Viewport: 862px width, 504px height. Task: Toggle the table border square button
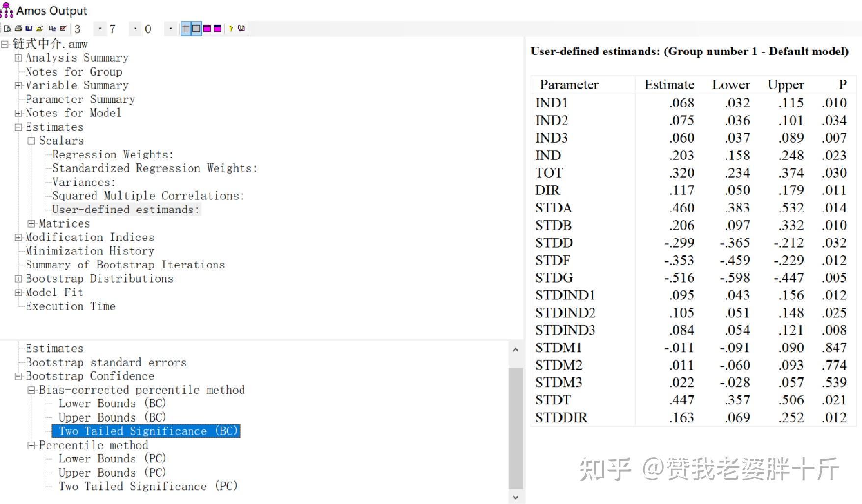click(196, 28)
